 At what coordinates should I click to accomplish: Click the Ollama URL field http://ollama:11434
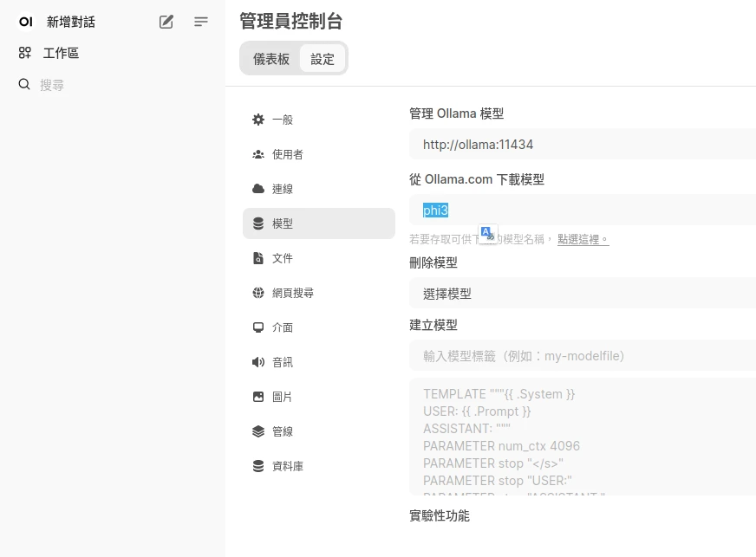tap(581, 145)
